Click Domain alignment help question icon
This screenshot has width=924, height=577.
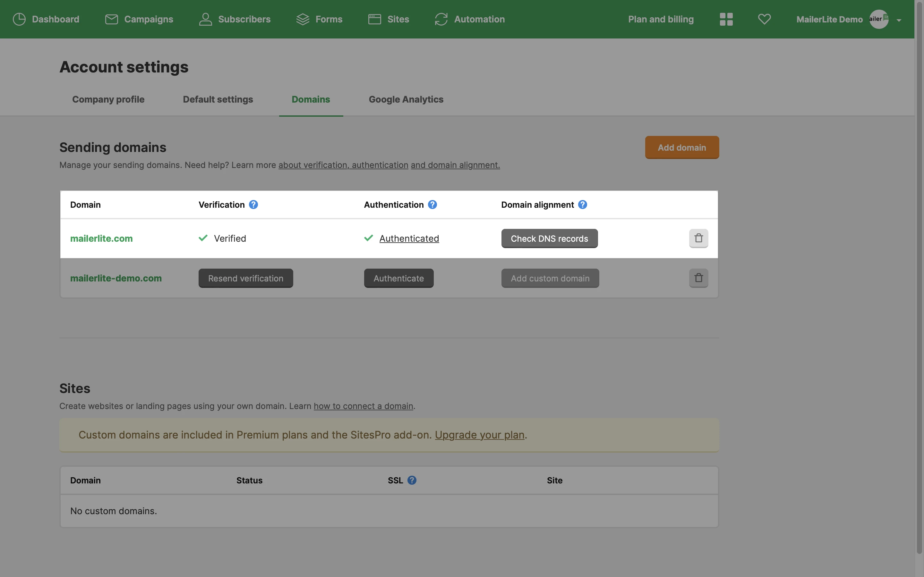tap(582, 205)
